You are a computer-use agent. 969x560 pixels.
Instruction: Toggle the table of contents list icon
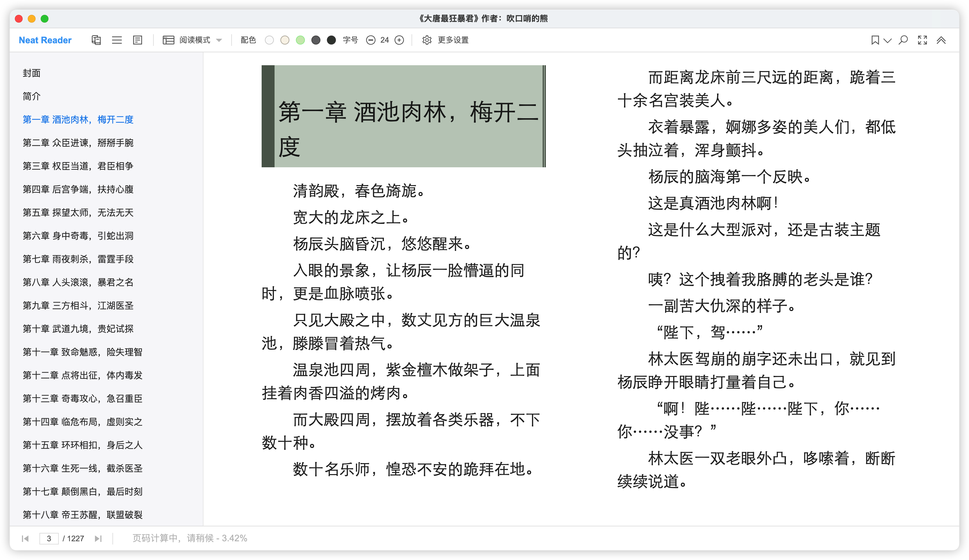(117, 40)
